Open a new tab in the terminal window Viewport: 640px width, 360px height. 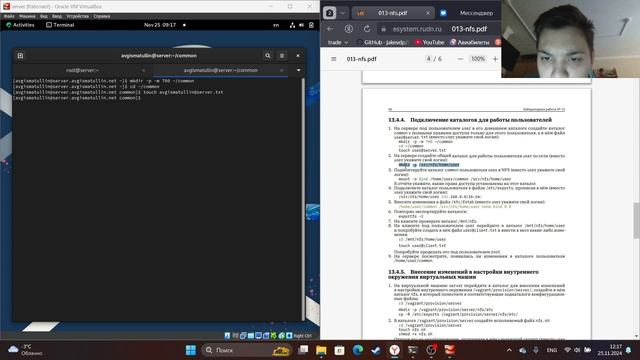tap(20, 56)
